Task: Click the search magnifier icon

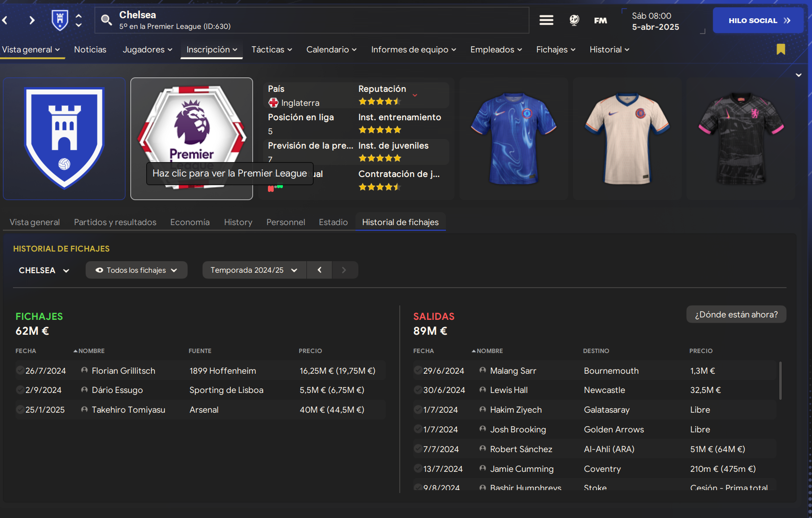Action: point(106,20)
